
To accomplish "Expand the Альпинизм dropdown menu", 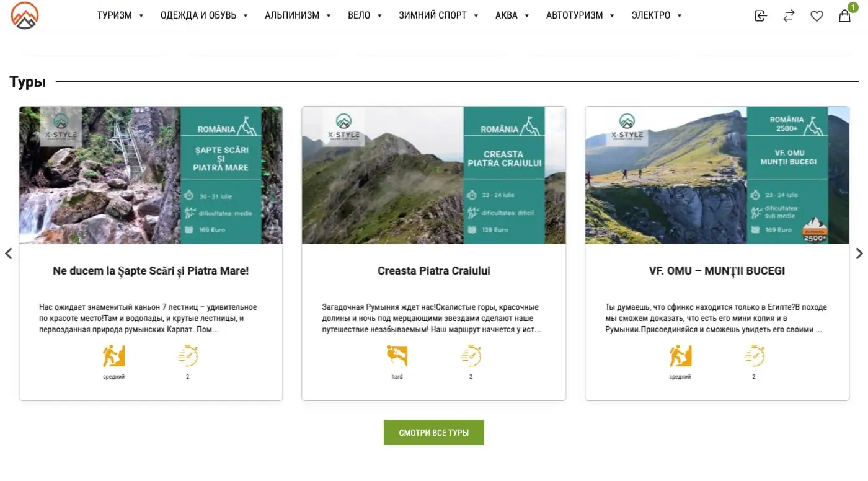I will point(298,15).
